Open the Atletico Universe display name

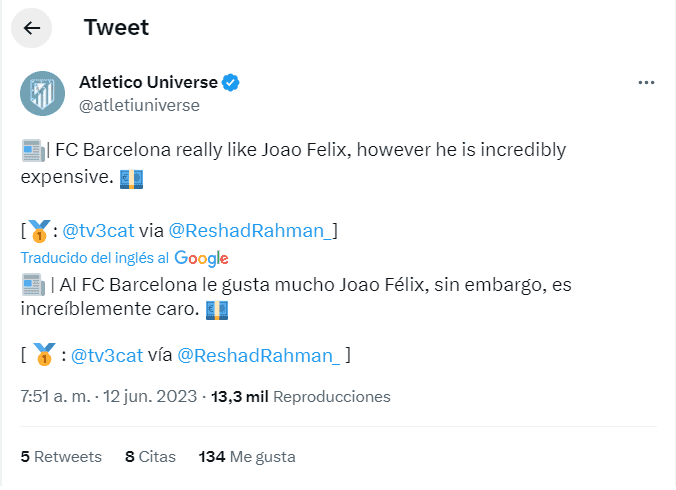click(148, 82)
